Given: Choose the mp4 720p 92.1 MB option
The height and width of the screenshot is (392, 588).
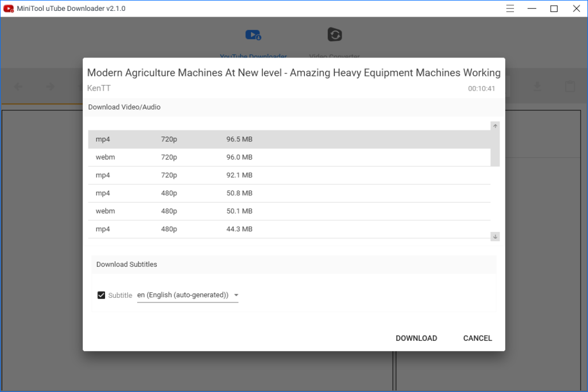Looking at the screenshot, I should (x=289, y=175).
